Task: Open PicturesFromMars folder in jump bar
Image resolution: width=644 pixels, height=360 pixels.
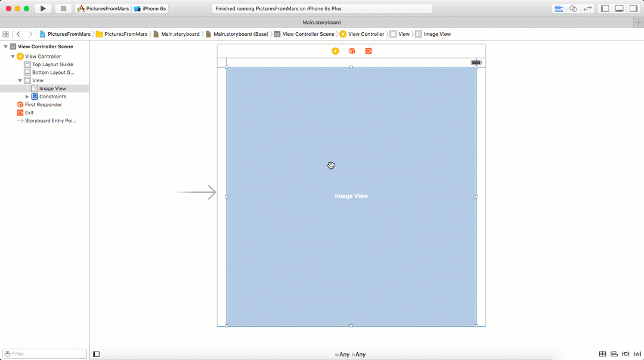Action: click(x=122, y=34)
